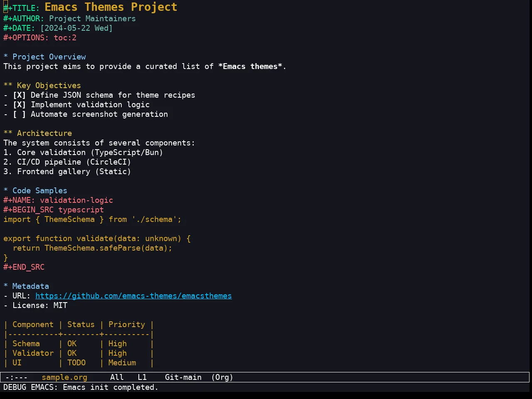Image resolution: width=532 pixels, height=399 pixels.
Task: Click the Validator cell in the table
Action: [x=33, y=353]
